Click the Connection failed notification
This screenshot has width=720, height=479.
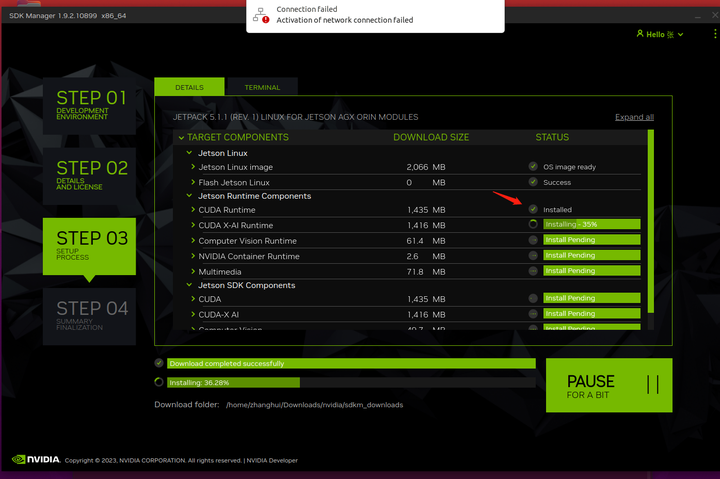pos(375,15)
